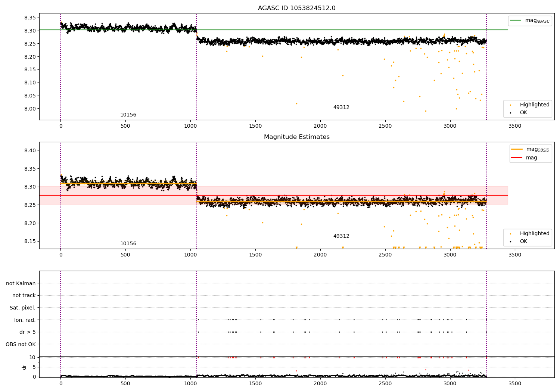Select the green mag AGASC legend line

pos(516,21)
